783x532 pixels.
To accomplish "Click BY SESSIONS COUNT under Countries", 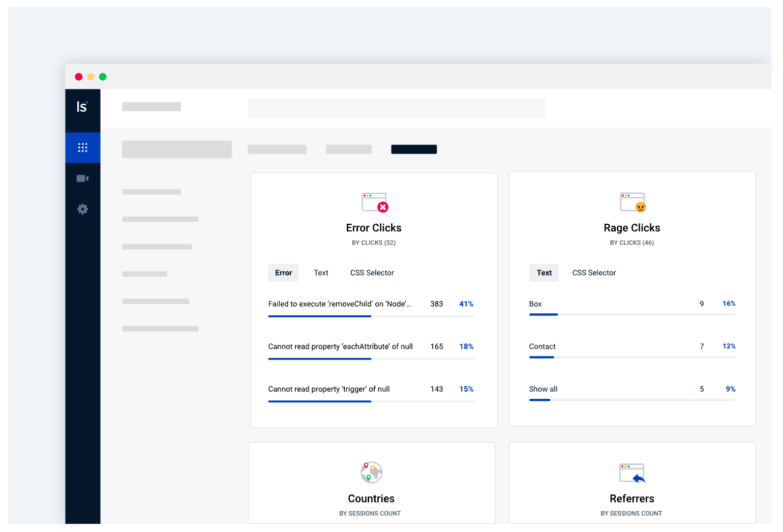I will [370, 513].
